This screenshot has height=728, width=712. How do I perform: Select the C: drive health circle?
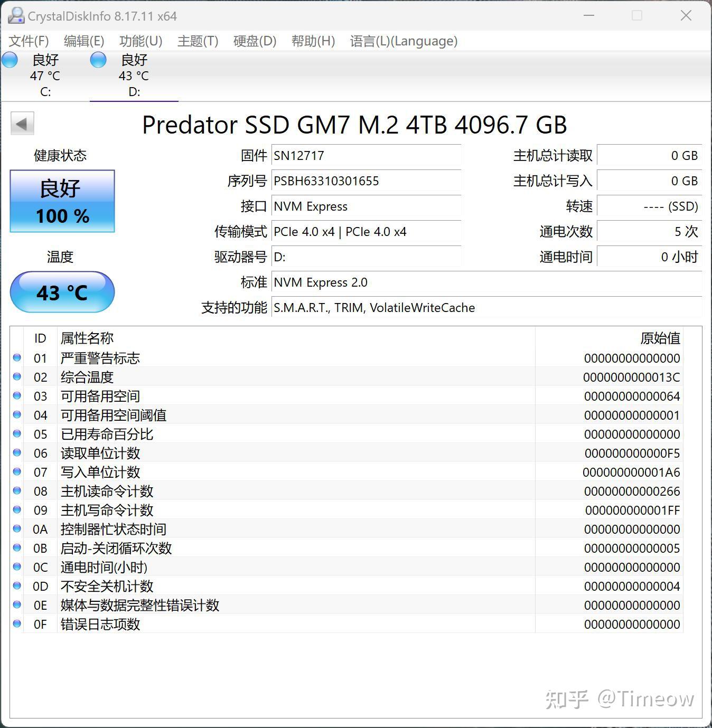click(10, 60)
